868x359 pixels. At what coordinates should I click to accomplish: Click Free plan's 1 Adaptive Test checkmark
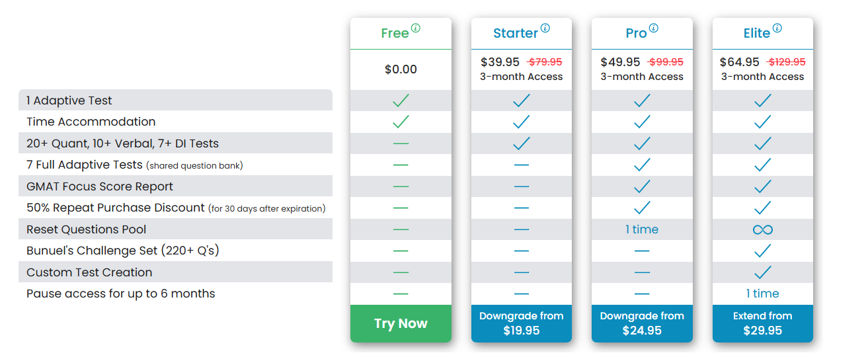point(401,100)
